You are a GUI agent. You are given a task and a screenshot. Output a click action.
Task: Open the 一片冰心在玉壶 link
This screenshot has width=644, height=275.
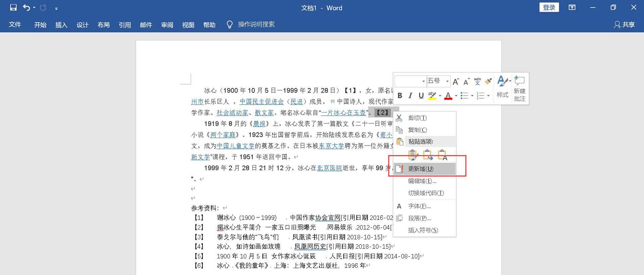pos(343,113)
